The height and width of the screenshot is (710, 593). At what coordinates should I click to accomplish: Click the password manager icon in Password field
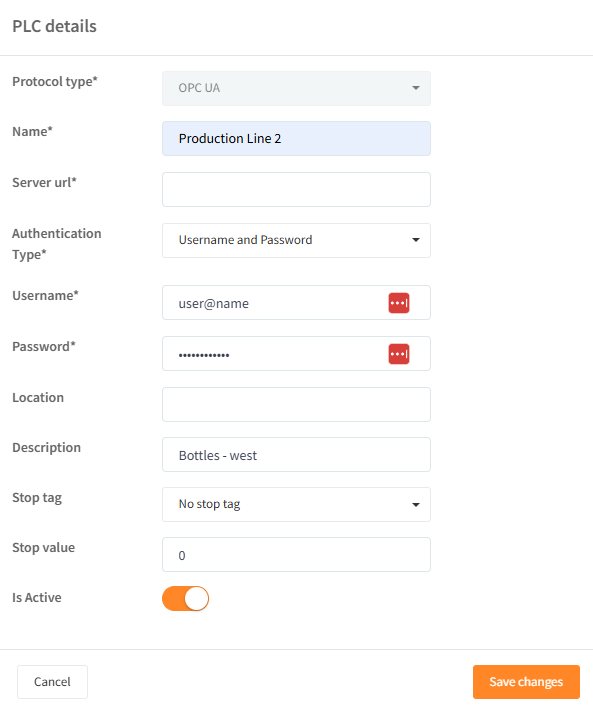399,354
